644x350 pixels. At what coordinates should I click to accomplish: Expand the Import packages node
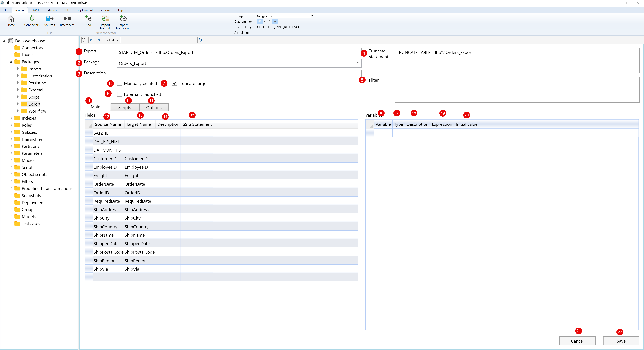click(x=18, y=69)
